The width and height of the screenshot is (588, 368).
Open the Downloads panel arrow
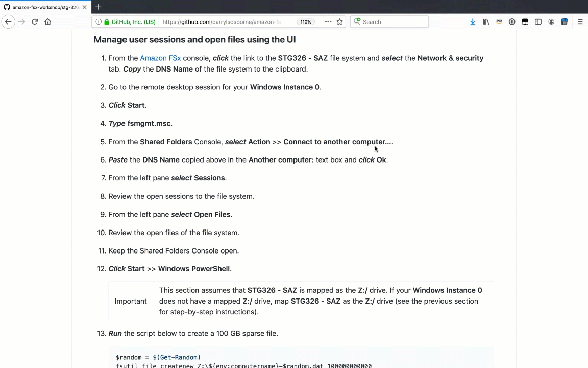click(473, 22)
